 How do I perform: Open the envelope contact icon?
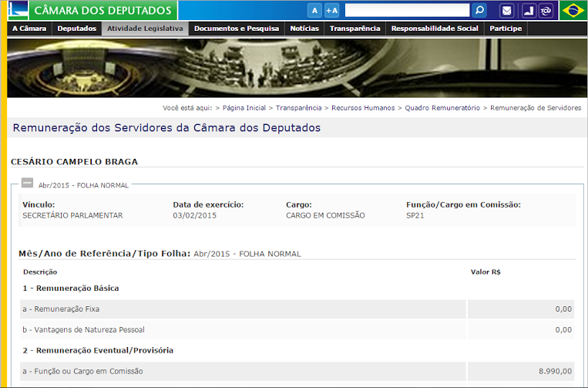pos(506,11)
